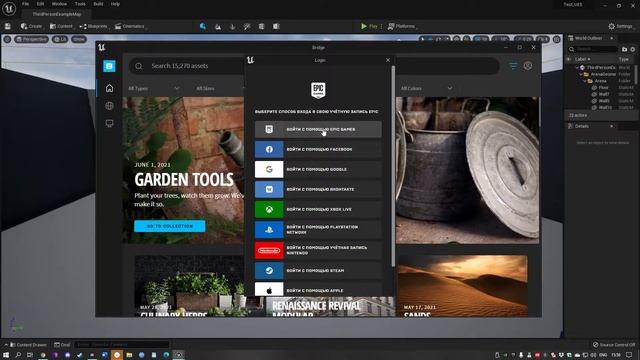
Task: Click the Unreal Engine logo at top-left
Action: click(x=9, y=8)
